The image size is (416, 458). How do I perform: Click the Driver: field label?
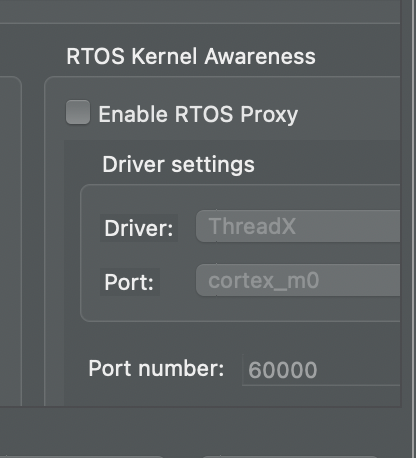[139, 228]
